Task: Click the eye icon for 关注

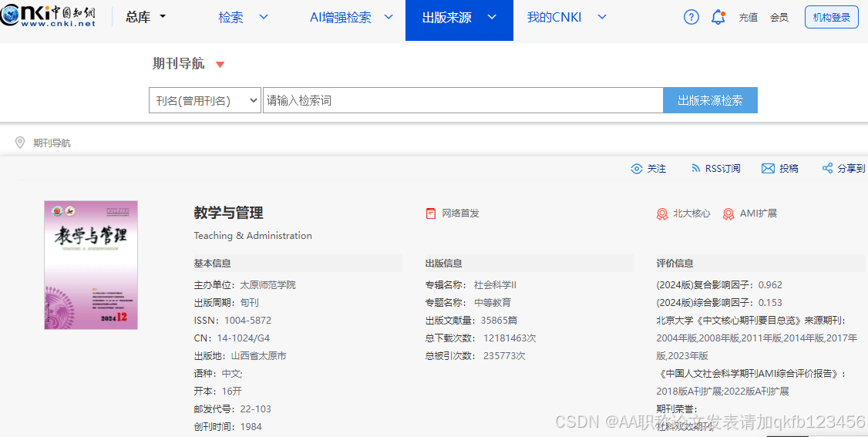Action: (637, 169)
